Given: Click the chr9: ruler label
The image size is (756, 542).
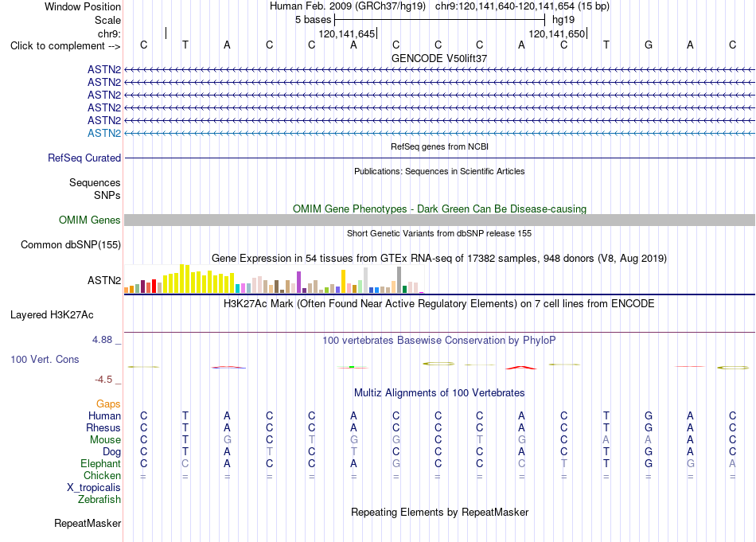Looking at the screenshot, I should [109, 33].
